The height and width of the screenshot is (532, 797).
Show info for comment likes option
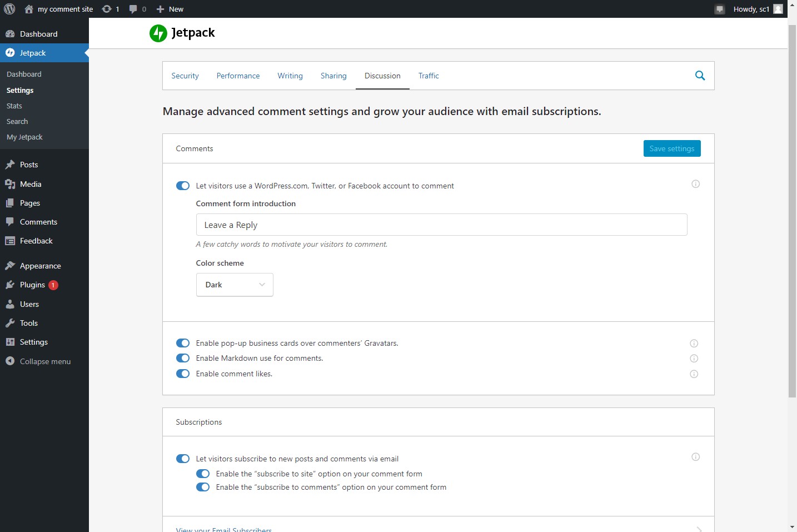tap(694, 374)
